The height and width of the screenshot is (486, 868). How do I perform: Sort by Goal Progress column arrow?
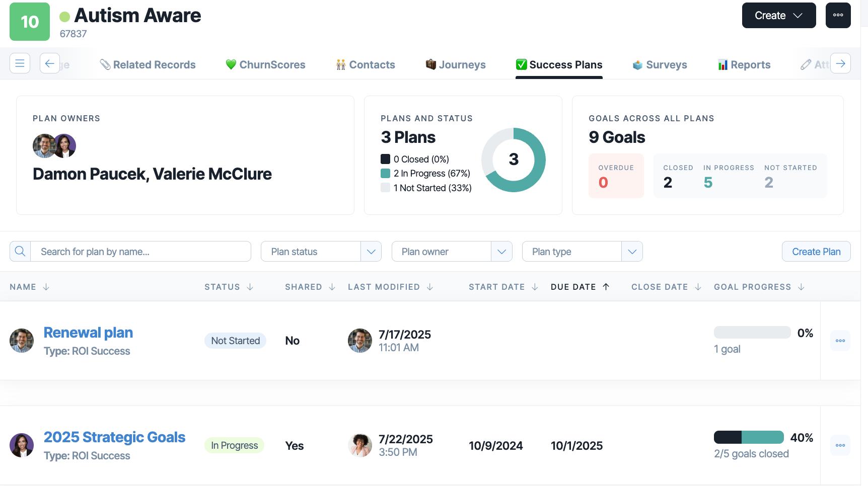(802, 287)
